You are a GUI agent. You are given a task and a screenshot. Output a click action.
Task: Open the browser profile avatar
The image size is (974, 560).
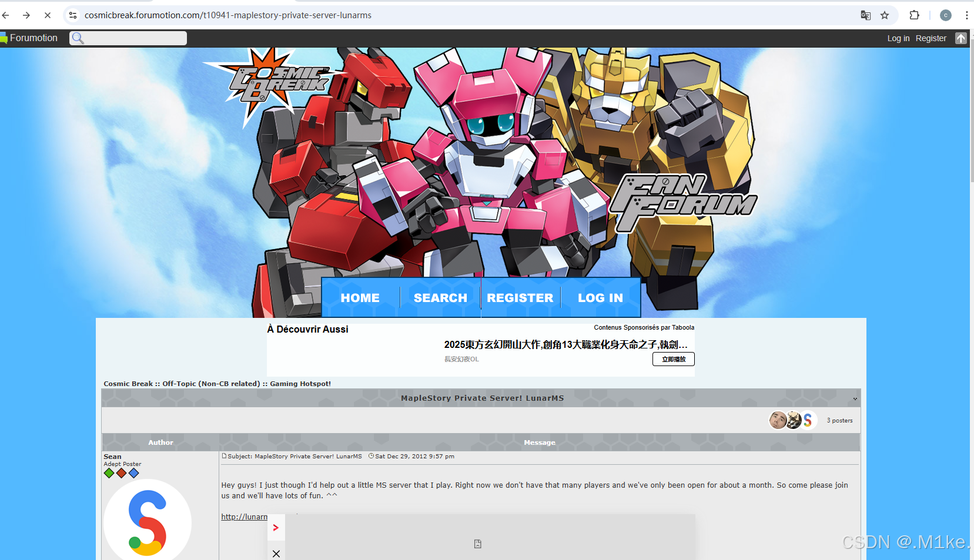pyautogui.click(x=946, y=15)
